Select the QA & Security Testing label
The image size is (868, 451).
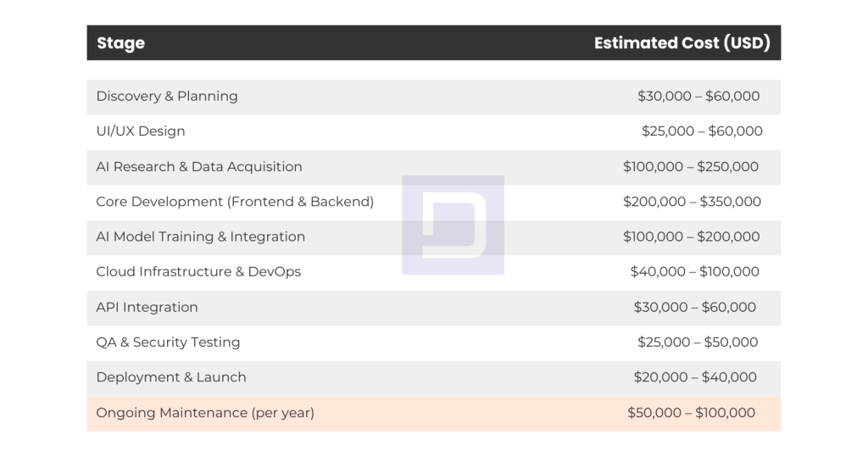(x=168, y=342)
